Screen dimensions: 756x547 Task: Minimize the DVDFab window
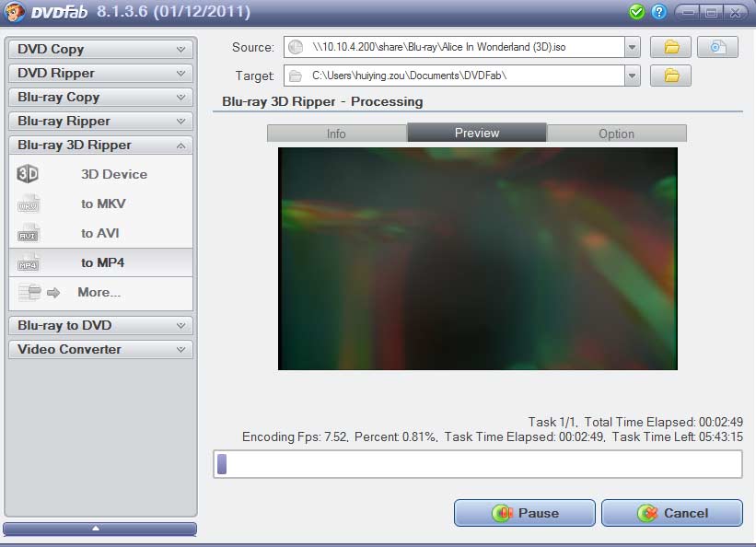tap(688, 13)
